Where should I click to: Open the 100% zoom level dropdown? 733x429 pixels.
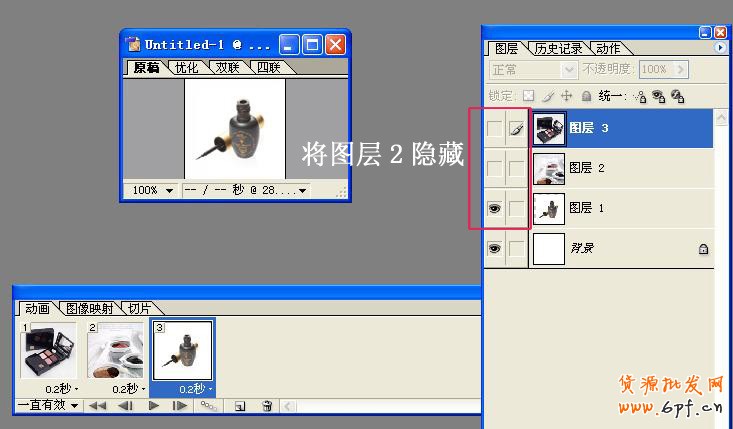pyautogui.click(x=153, y=190)
